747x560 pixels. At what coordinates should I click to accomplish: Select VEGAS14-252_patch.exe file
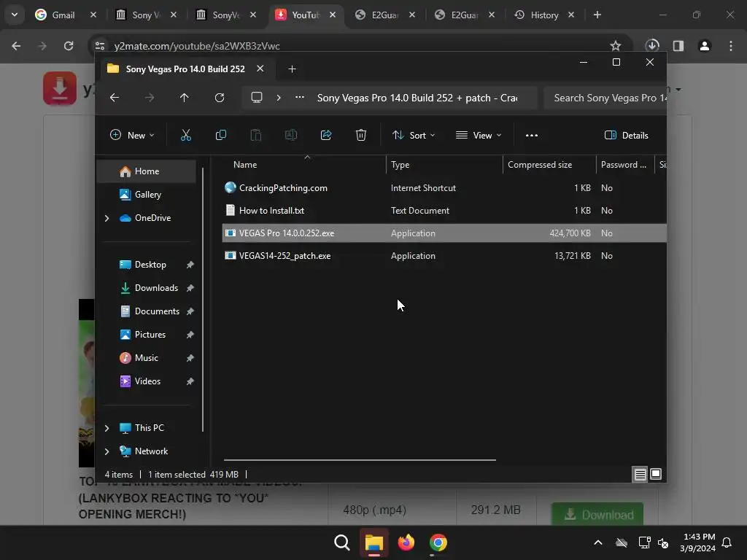coord(444,256)
